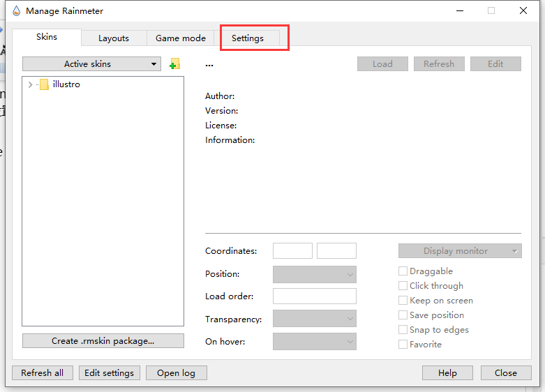Switch to the Layouts tab
Viewport: 545px width, 392px height.
coord(113,38)
